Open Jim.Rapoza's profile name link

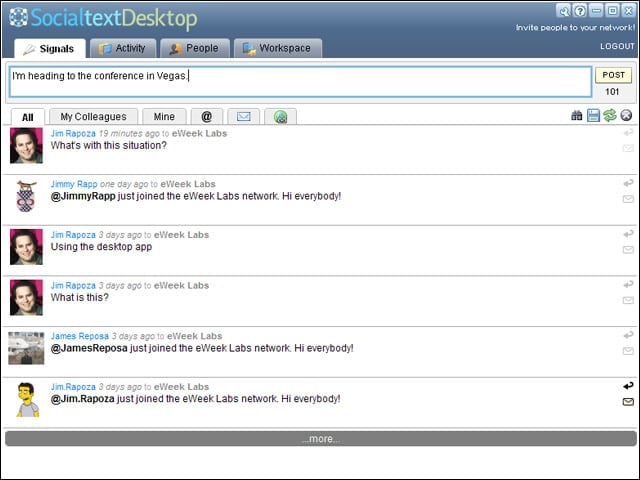click(x=73, y=387)
